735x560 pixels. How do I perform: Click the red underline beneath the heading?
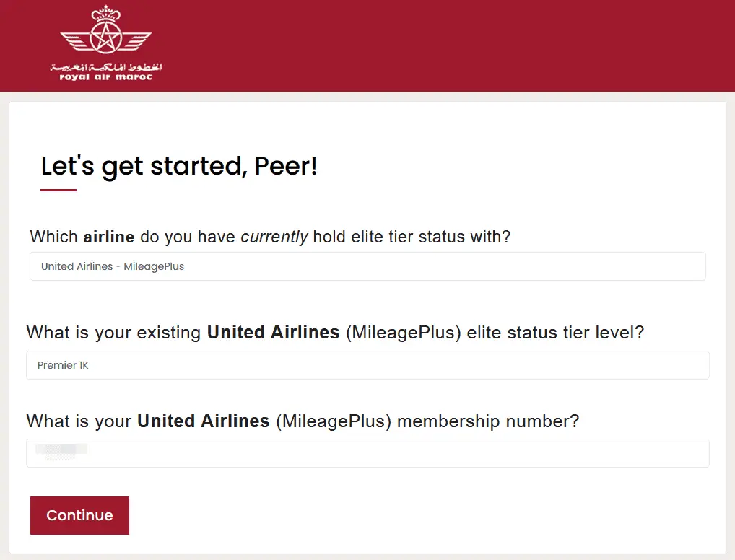[x=58, y=191]
